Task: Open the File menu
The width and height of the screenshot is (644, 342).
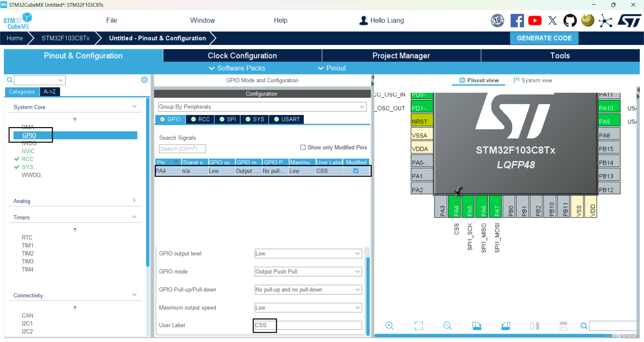Action: 111,20
